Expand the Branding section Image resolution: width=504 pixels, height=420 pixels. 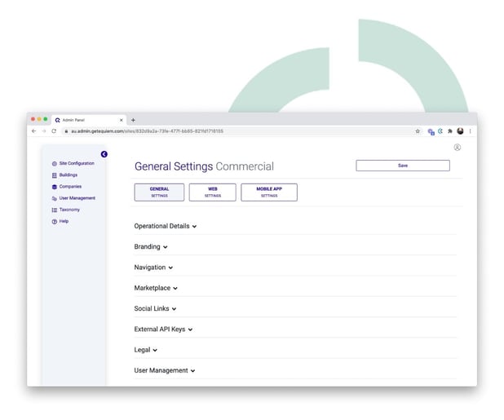pyautogui.click(x=151, y=246)
